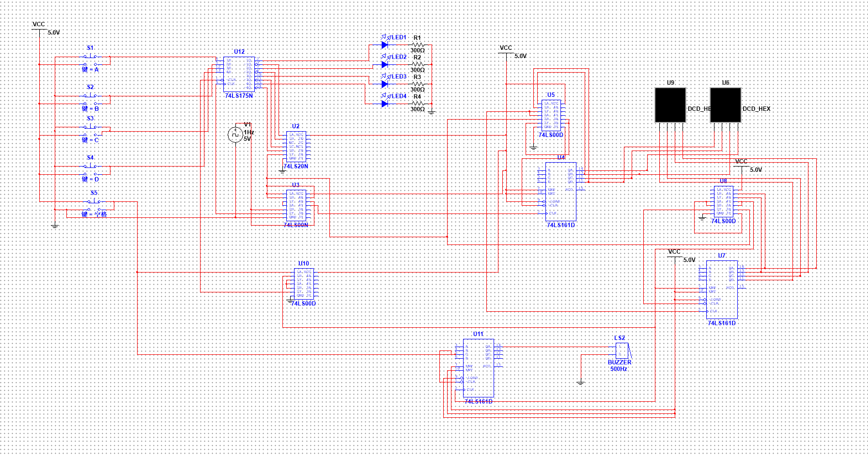Screen dimensions: 868x455
Task: Toggle switch S2 (key B)
Action: pyautogui.click(x=91, y=99)
